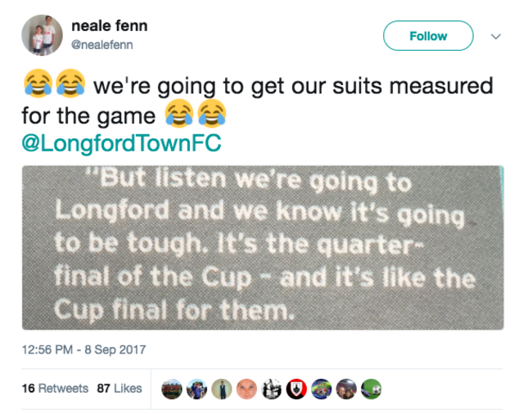
Task: Open black-and-white silhouette liker avatar
Action: [x=272, y=389]
